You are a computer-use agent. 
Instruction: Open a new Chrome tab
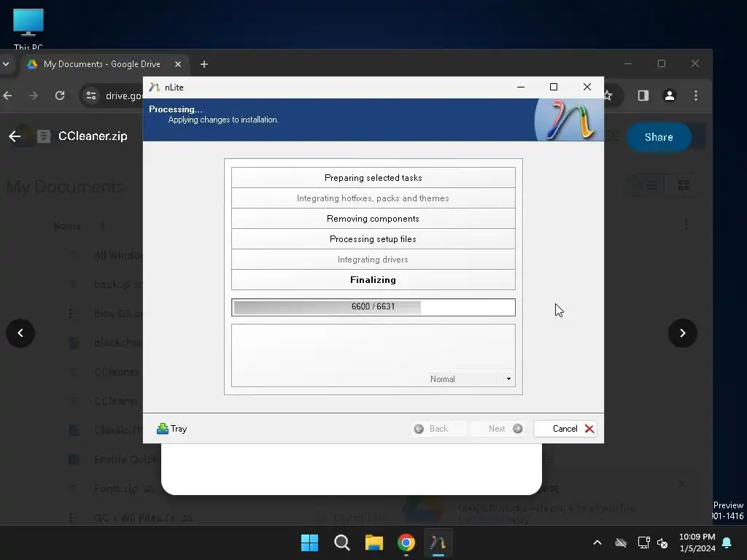204,64
